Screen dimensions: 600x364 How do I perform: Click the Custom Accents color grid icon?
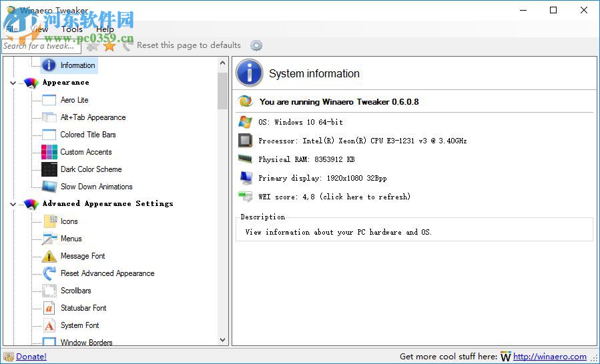49,152
